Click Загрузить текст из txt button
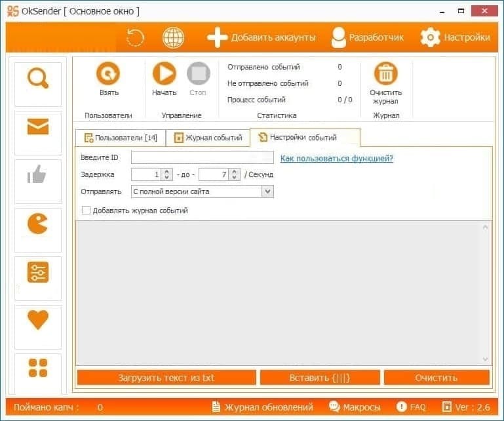The height and width of the screenshot is (421, 504). tap(166, 378)
